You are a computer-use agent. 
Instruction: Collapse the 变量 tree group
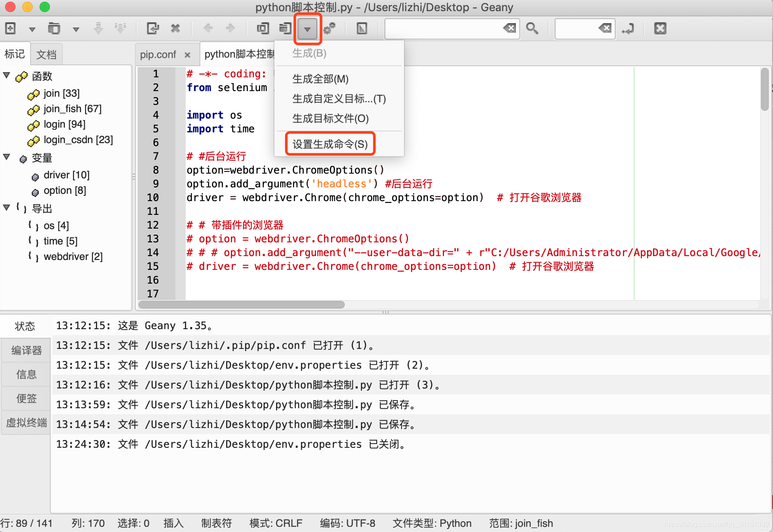tap(6, 157)
